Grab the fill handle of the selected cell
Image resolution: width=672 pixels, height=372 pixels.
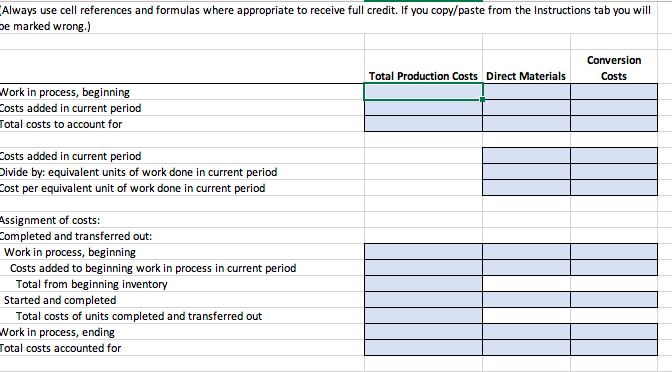tap(483, 99)
